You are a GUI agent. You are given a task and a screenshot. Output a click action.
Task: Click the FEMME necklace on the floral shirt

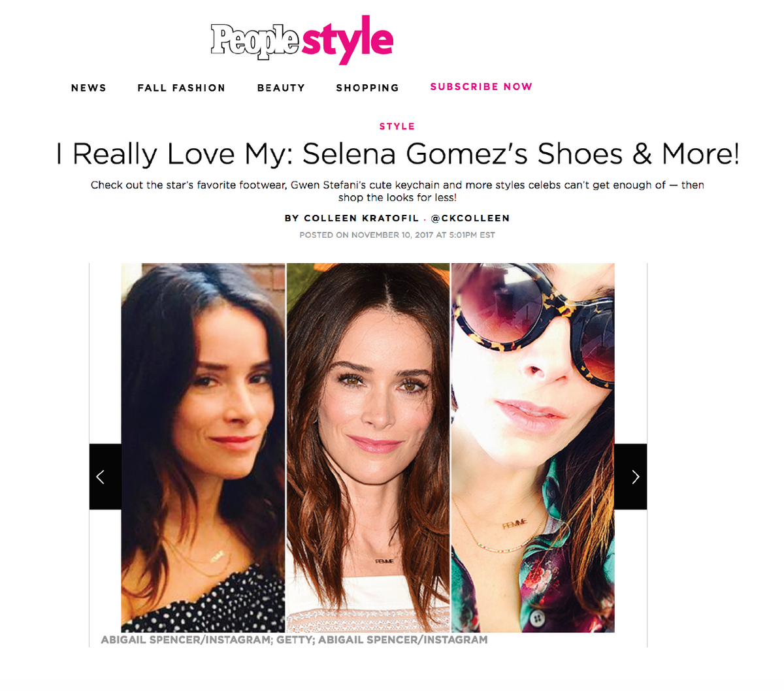[515, 524]
